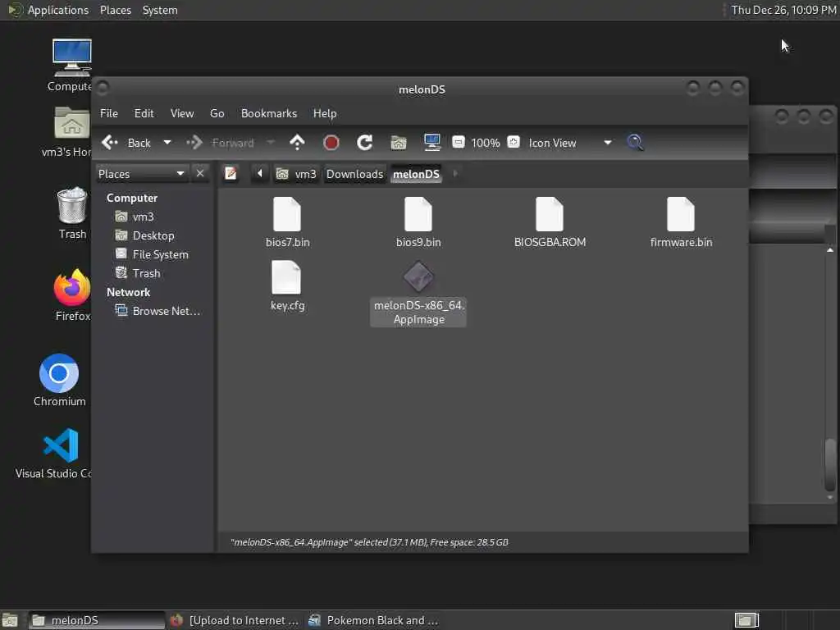
Task: Go back using the Back arrow
Action: pyautogui.click(x=126, y=143)
